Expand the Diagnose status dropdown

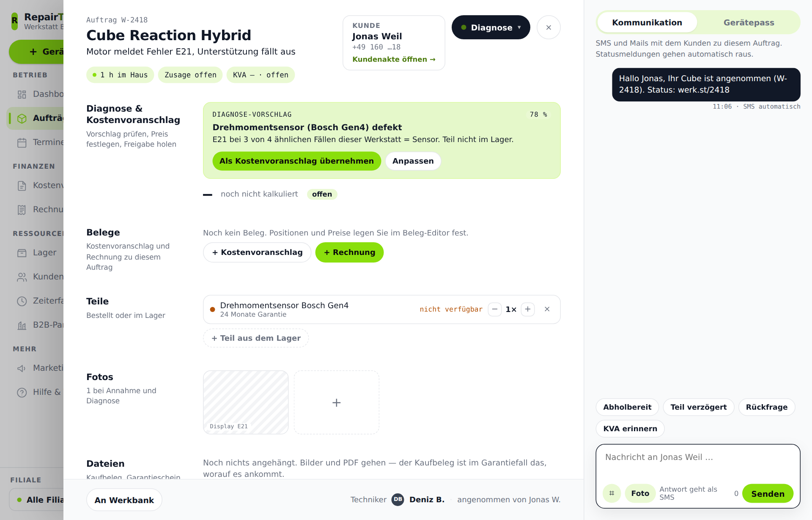pos(491,27)
